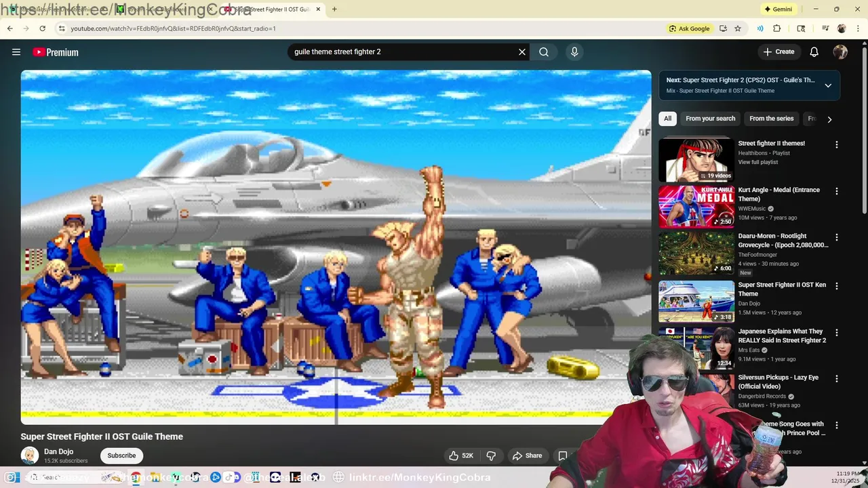Select From your search chip
The height and width of the screenshot is (488, 868).
pyautogui.click(x=710, y=119)
